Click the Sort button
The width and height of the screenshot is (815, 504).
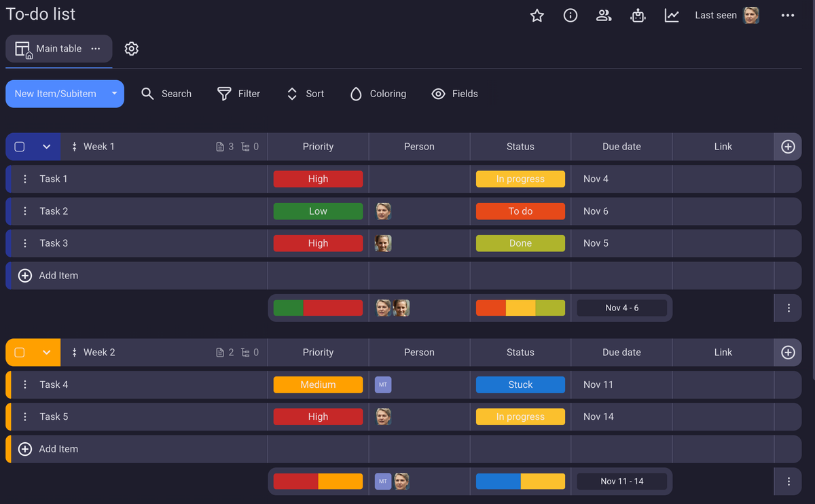(x=305, y=94)
